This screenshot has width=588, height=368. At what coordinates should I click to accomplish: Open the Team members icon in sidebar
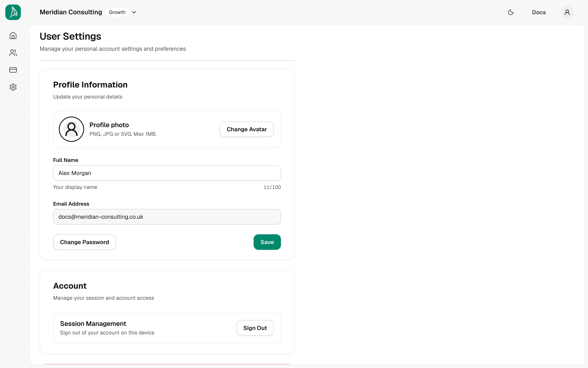click(13, 53)
